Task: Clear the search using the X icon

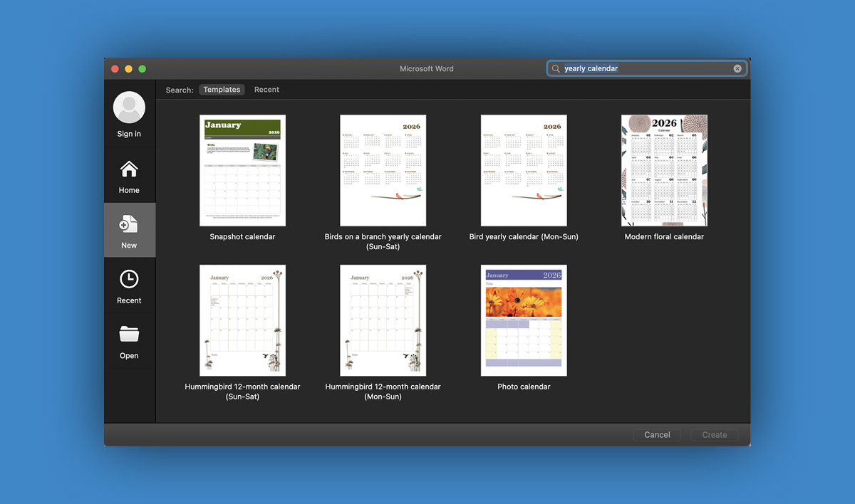Action: tap(737, 68)
